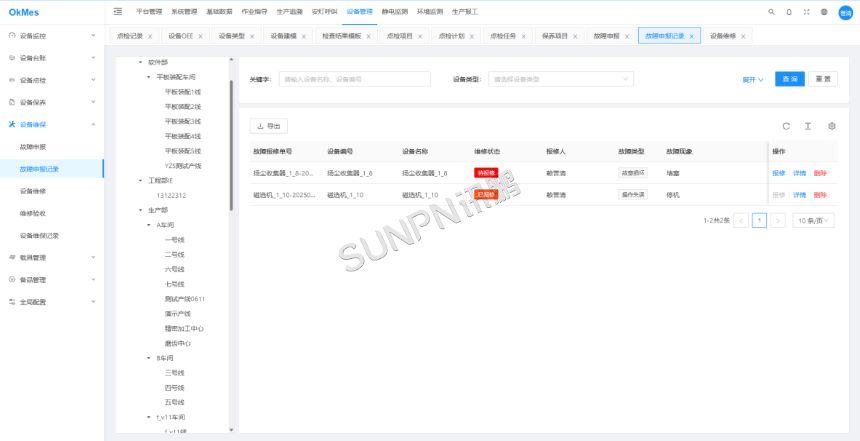This screenshot has height=441, width=860.
Task: Close the 设备类型 tab
Action: click(252, 36)
